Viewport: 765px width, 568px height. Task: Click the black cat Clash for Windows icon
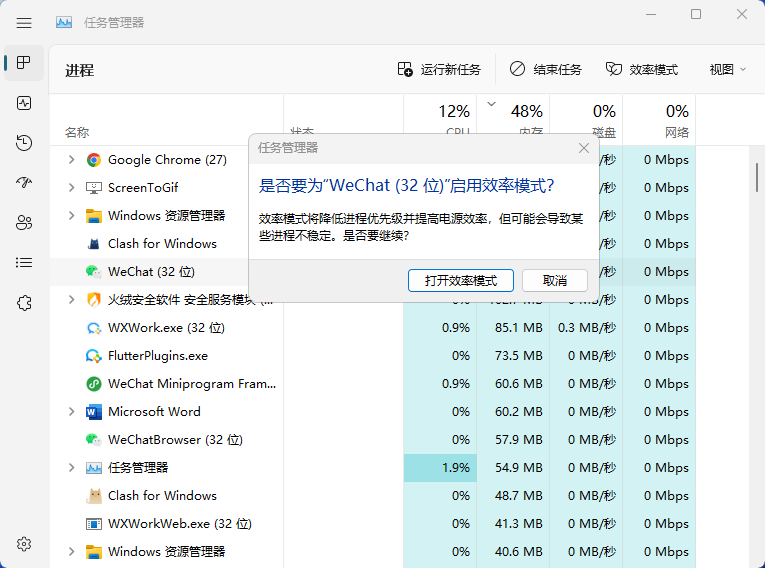point(94,243)
